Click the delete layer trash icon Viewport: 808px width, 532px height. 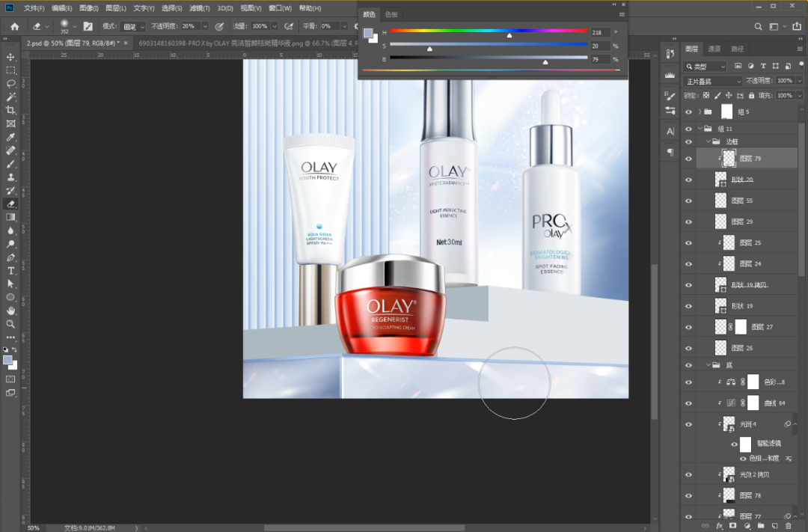tap(788, 526)
